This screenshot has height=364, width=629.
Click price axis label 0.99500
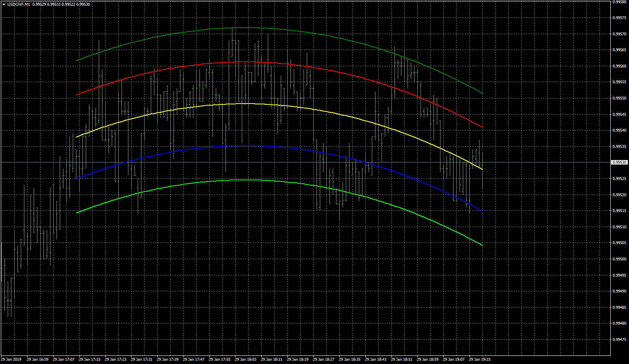click(619, 259)
